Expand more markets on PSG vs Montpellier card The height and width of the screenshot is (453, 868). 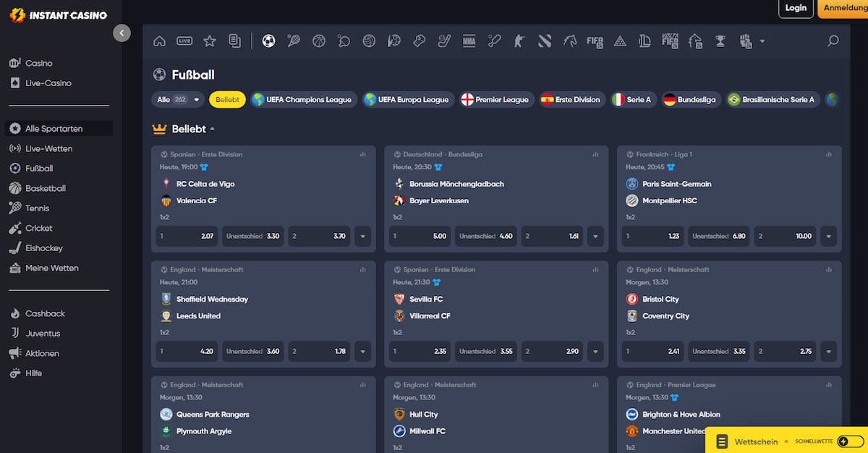[x=828, y=236]
